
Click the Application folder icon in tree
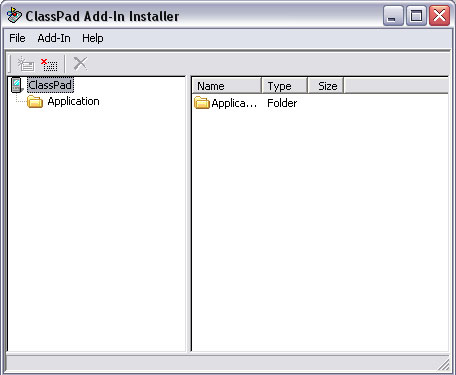pos(35,102)
